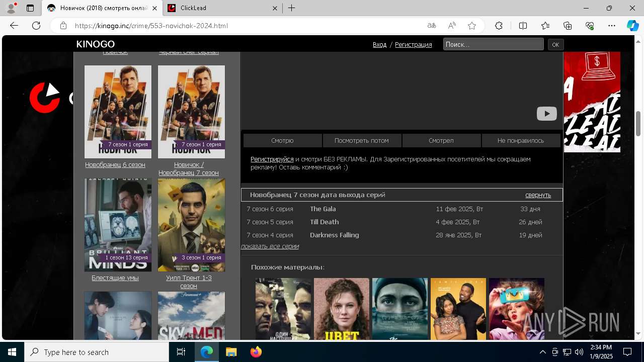This screenshot has height=362, width=644.
Task: Select Darkness Falling episode row
Action: [x=401, y=235]
